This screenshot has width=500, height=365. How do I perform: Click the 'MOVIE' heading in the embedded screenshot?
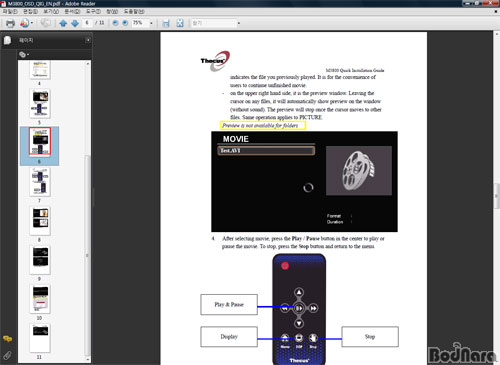(236, 139)
